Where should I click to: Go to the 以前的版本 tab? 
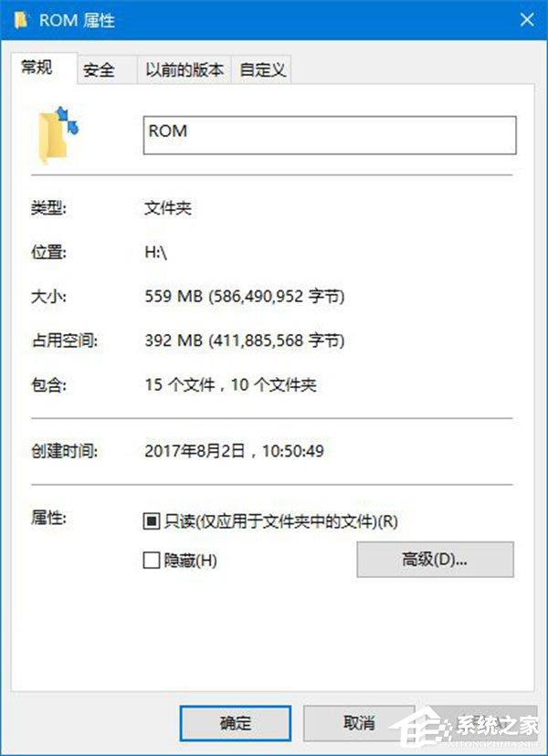point(184,70)
